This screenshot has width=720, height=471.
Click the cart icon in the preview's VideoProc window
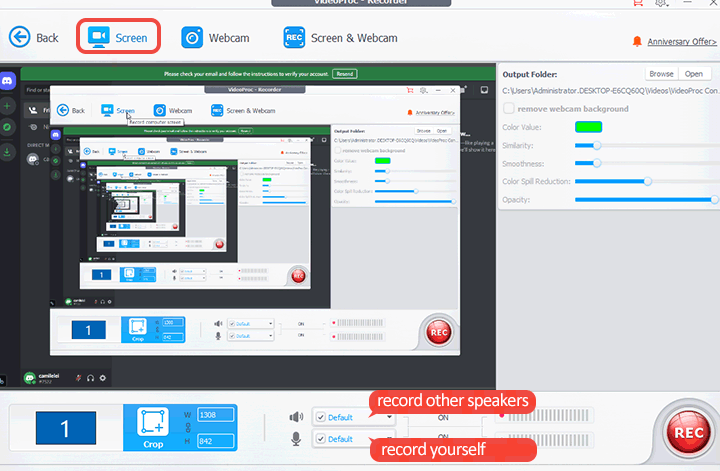(410, 90)
